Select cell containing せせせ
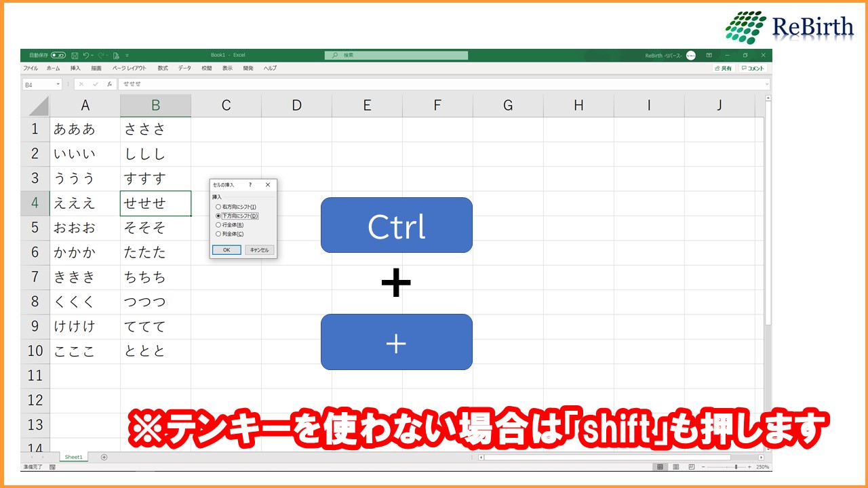 pyautogui.click(x=155, y=203)
